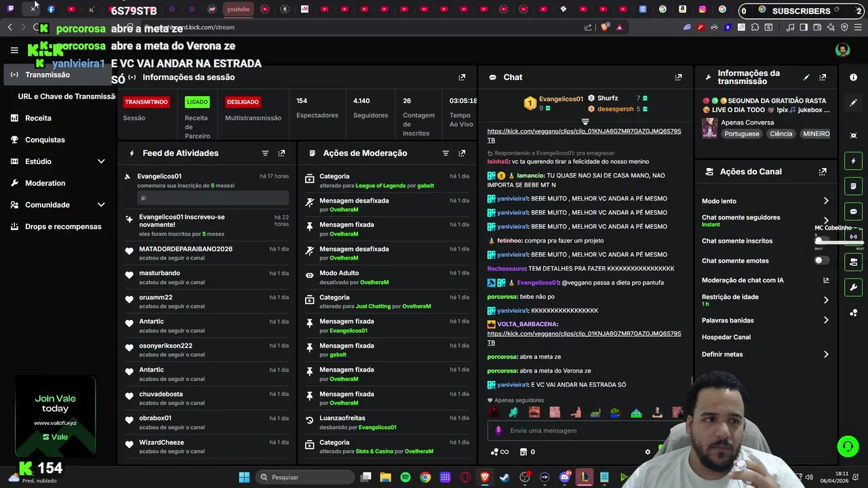Pop out the Feed de Atividades panel
The height and width of the screenshot is (488, 868).
coord(281,153)
